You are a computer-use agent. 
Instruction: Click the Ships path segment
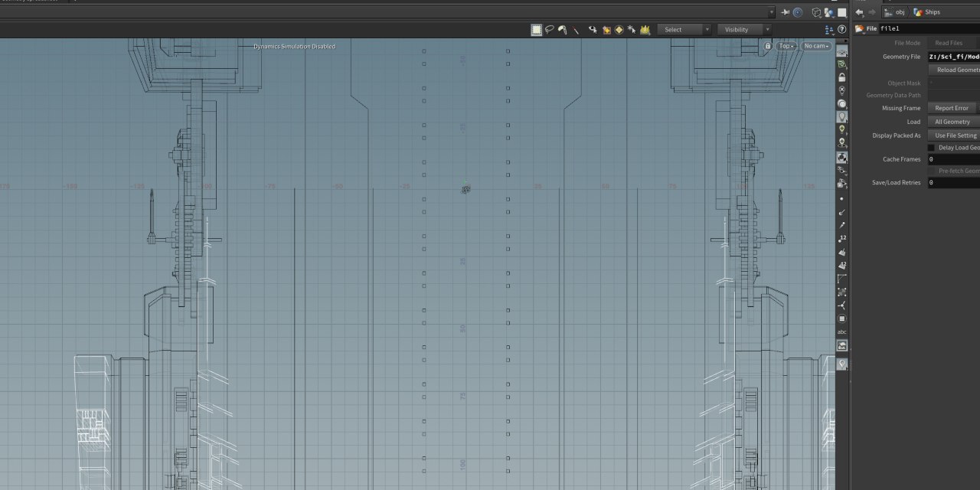click(x=926, y=12)
